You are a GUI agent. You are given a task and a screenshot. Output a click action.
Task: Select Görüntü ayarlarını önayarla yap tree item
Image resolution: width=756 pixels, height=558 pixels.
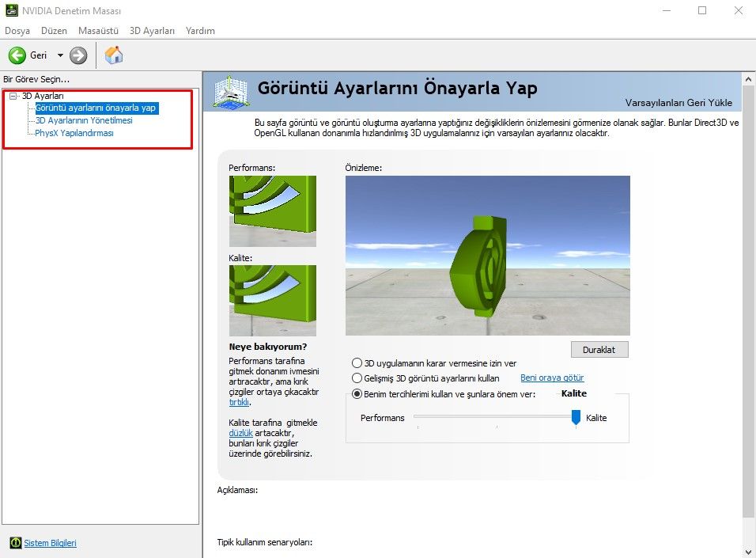(x=96, y=108)
